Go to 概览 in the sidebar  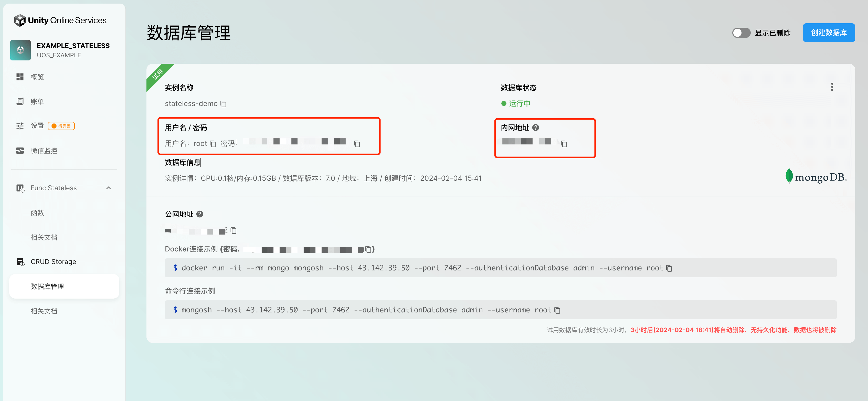click(37, 77)
